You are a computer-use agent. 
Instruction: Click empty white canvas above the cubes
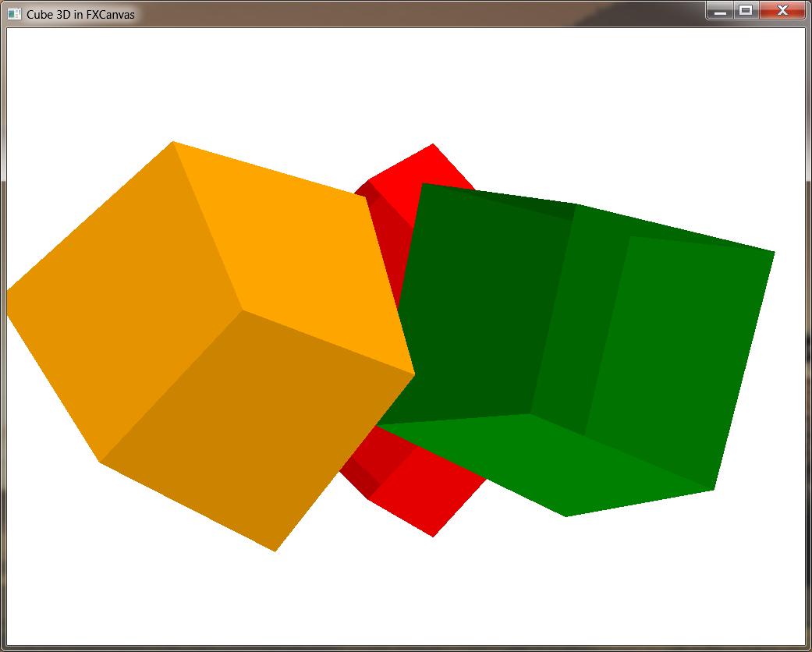click(x=406, y=78)
